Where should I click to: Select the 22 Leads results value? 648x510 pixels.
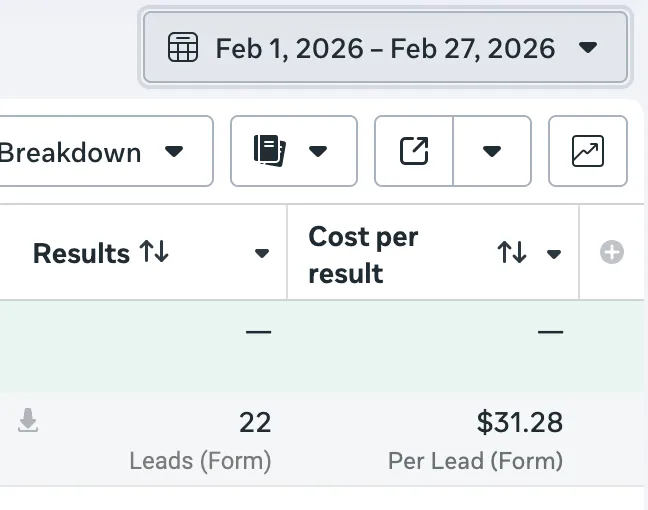pos(255,423)
